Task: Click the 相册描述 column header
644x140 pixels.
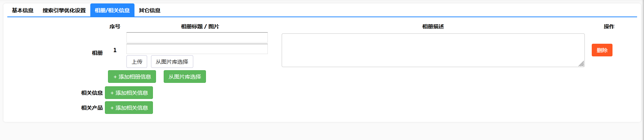Action: click(433, 26)
